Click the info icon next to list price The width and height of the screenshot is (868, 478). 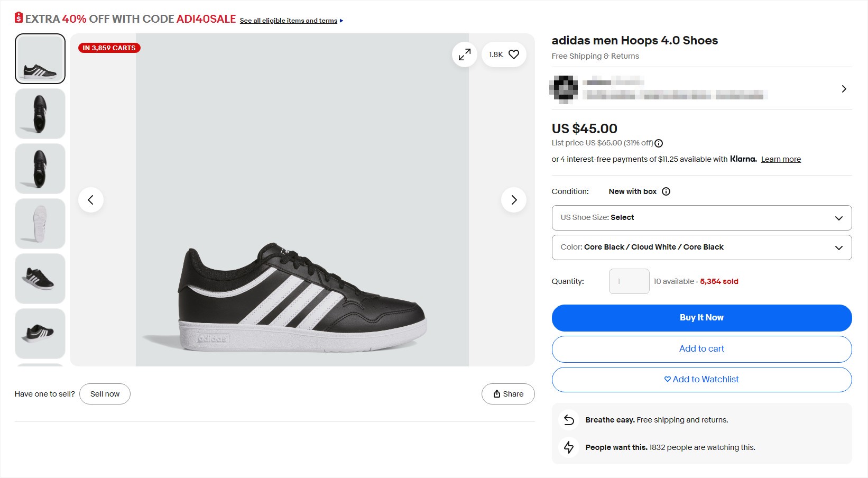coord(658,143)
